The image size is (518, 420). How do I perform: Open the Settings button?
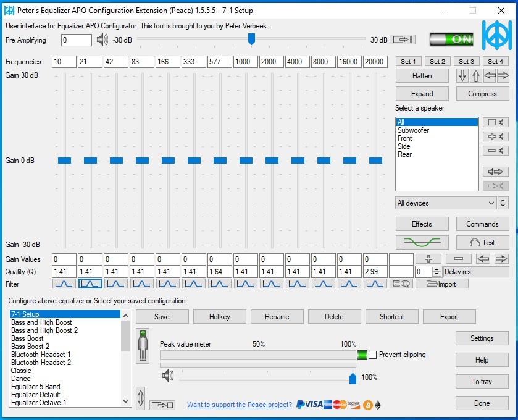(x=482, y=338)
